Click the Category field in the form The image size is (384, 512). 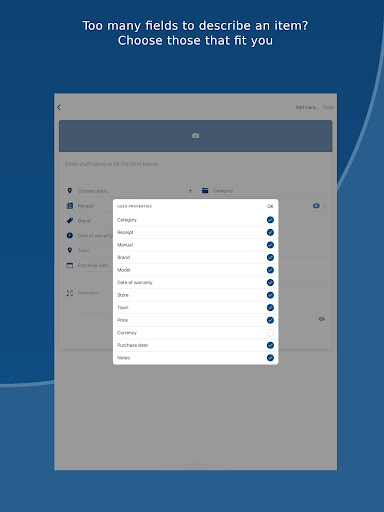[270, 191]
